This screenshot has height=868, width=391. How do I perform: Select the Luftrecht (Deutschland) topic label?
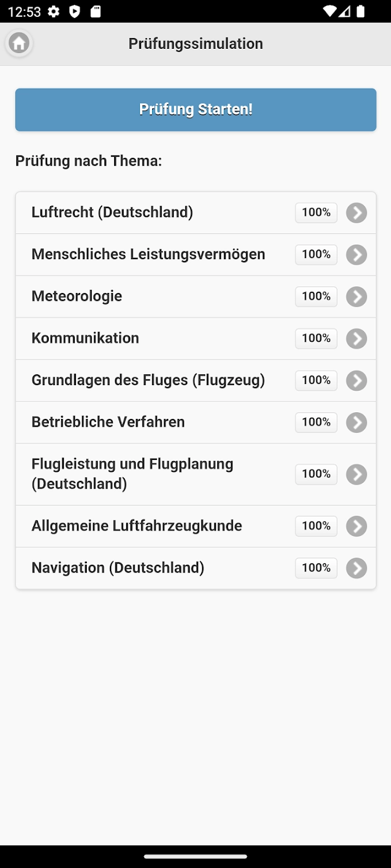click(x=112, y=212)
